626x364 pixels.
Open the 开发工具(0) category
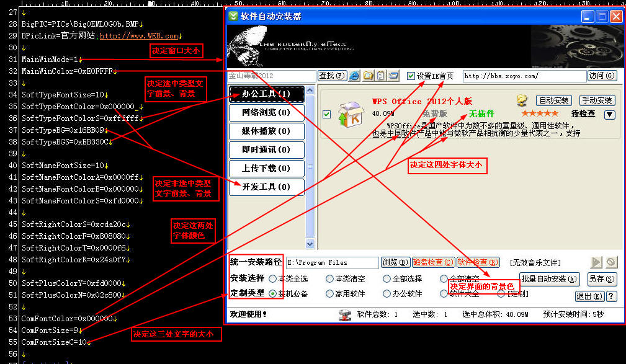(266, 187)
